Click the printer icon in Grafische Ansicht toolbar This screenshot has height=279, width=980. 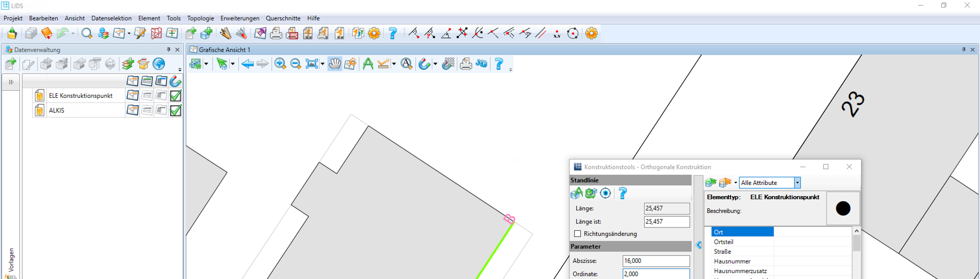click(x=465, y=64)
